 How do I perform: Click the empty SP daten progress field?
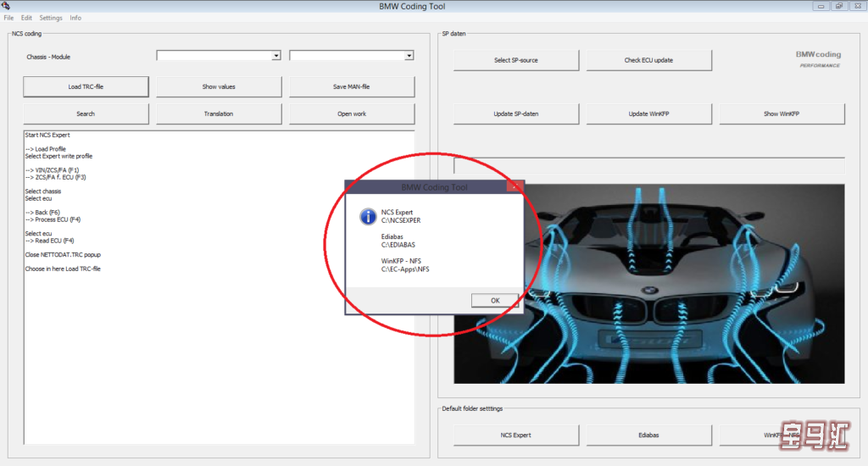648,165
